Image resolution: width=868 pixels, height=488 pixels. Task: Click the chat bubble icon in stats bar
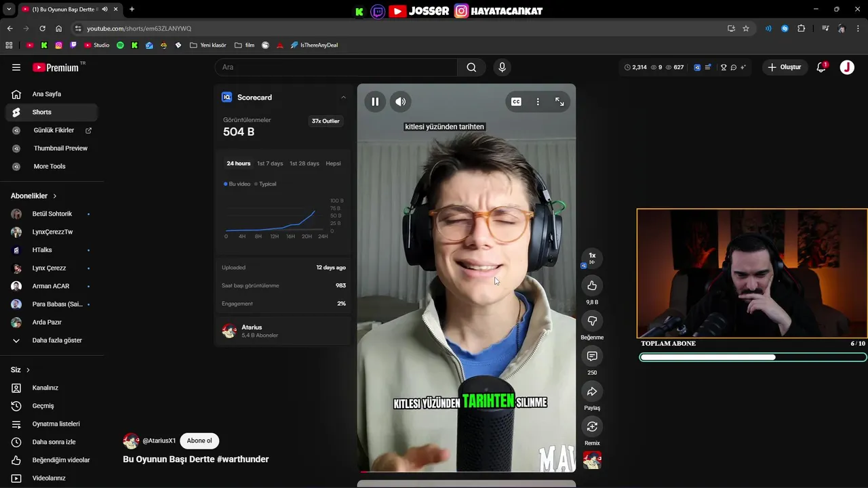tap(734, 67)
